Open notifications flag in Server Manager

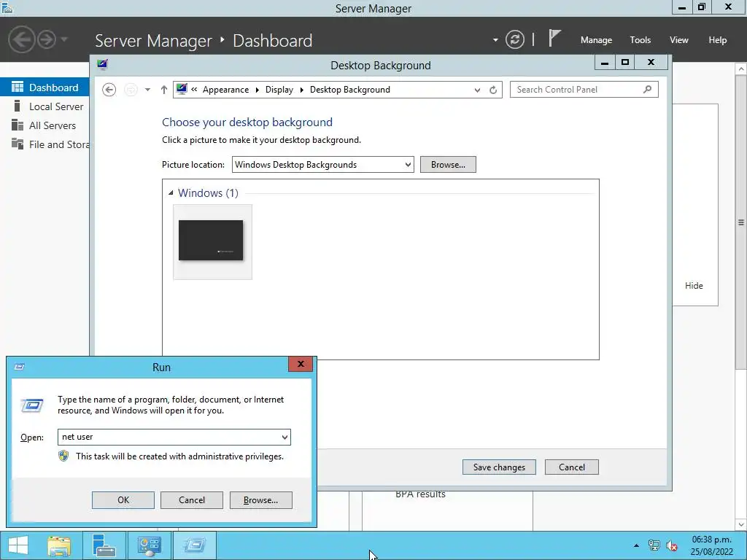click(554, 38)
